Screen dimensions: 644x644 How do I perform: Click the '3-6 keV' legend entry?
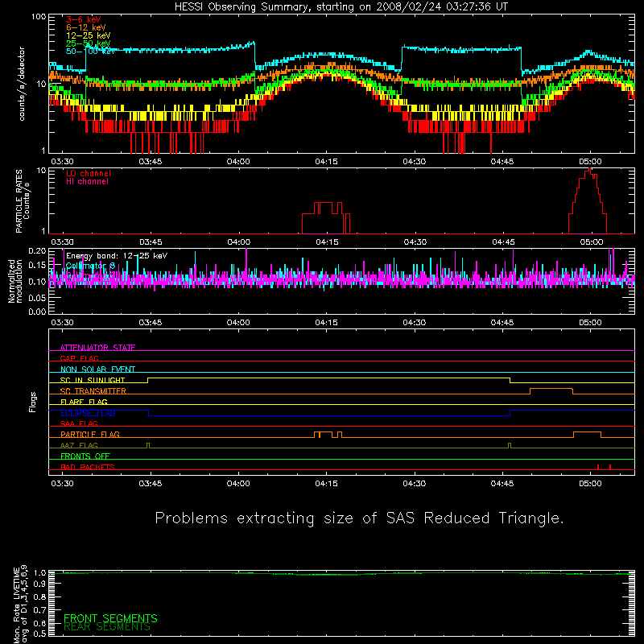pyautogui.click(x=83, y=19)
